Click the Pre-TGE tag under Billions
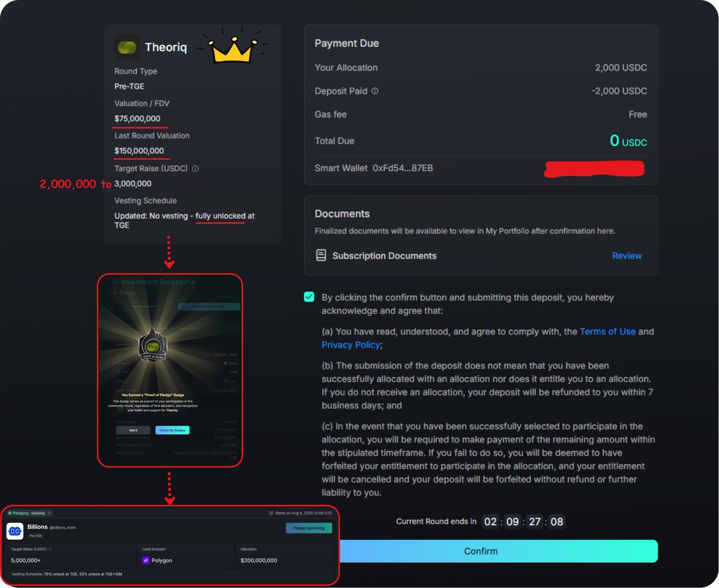Screen dimensions: 719x588 tap(35, 536)
